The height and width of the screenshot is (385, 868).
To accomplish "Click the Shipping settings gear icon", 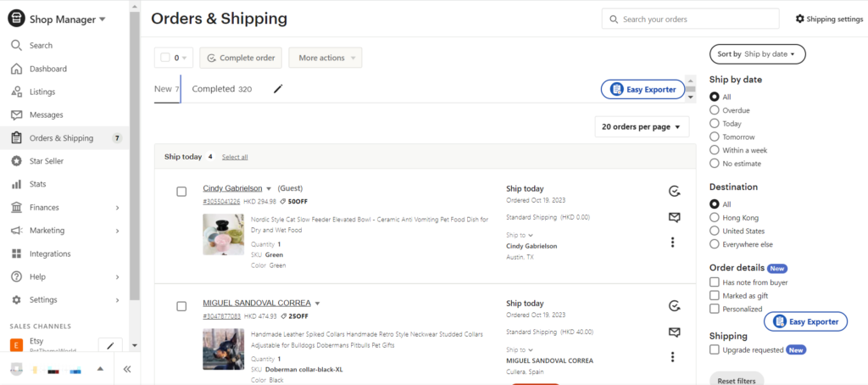I will pyautogui.click(x=799, y=19).
